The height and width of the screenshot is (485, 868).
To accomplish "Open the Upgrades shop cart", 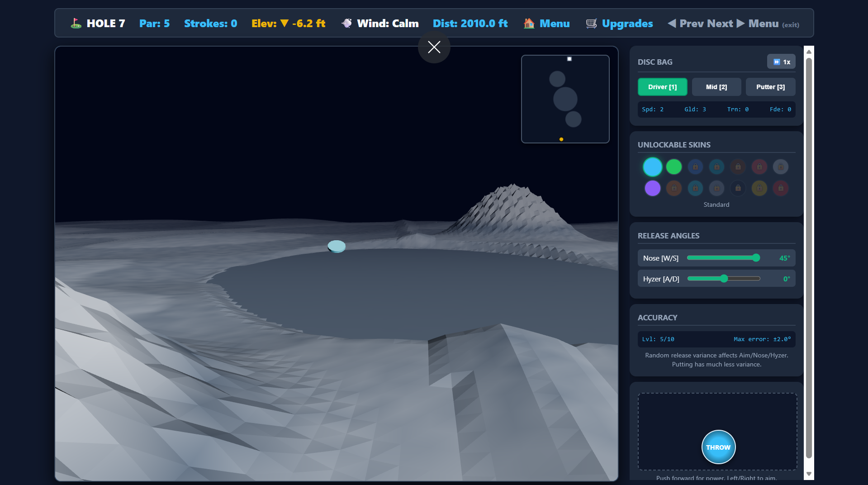I will [x=619, y=24].
